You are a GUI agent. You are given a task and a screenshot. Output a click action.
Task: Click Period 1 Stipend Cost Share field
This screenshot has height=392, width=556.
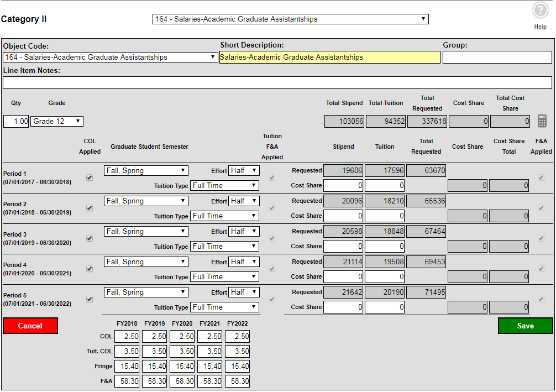[343, 185]
